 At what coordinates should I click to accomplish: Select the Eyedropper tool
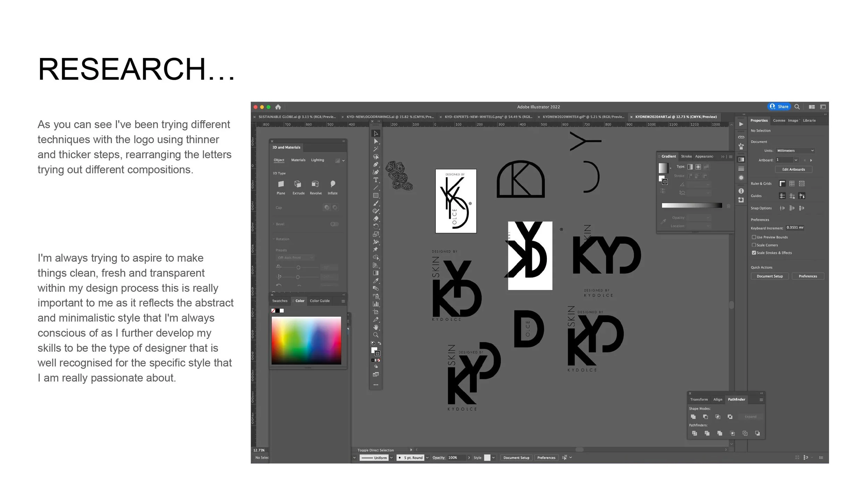[x=376, y=280]
